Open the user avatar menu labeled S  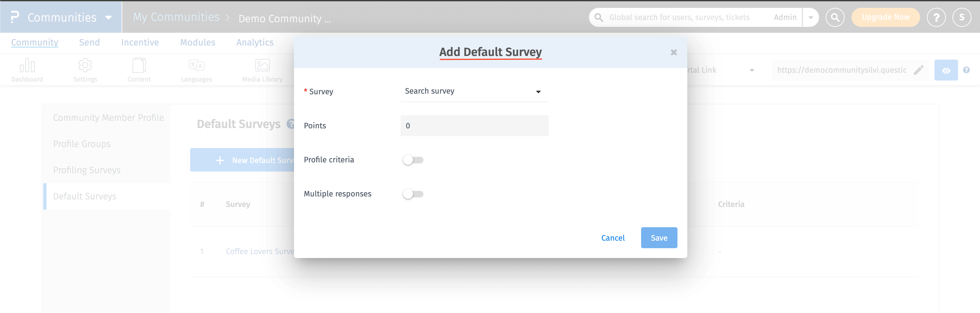(x=962, y=17)
